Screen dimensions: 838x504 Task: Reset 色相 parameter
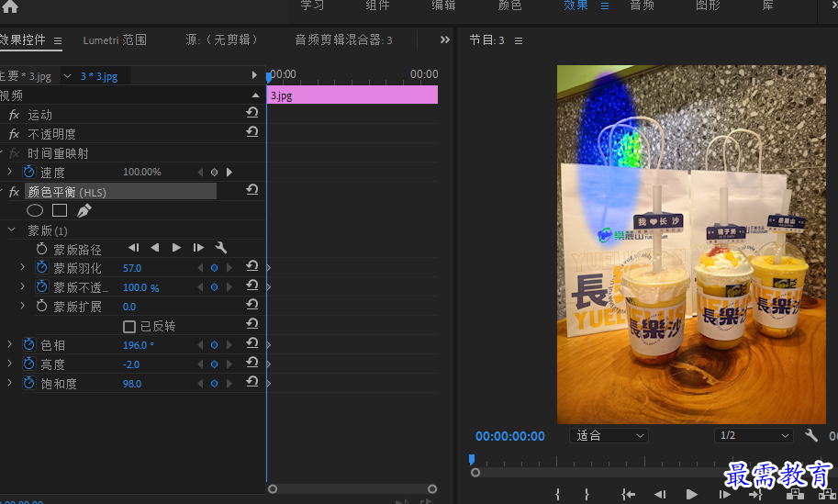pyautogui.click(x=252, y=343)
